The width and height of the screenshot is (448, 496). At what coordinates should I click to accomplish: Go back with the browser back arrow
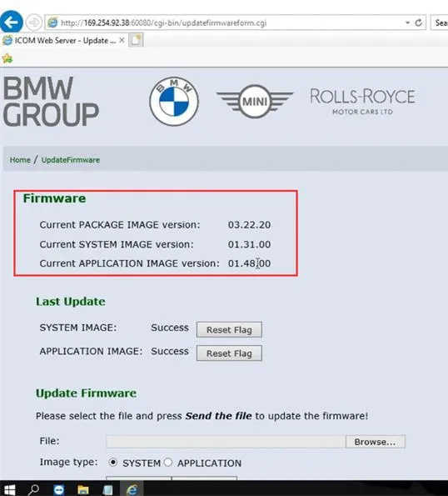click(11, 22)
